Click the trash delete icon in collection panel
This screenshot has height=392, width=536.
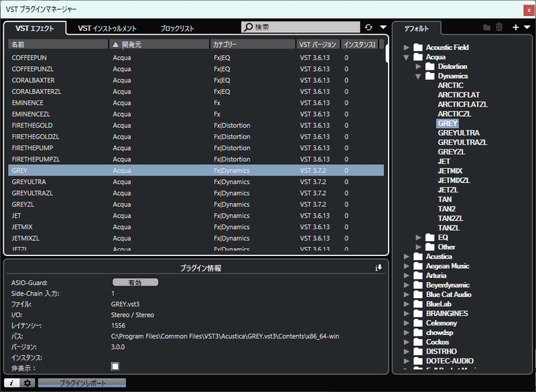(499, 27)
